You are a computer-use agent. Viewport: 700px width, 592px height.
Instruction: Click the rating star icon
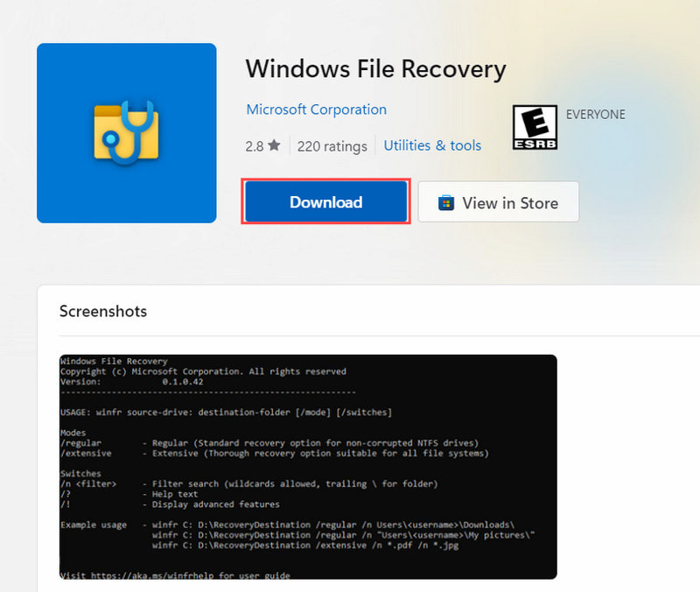click(x=274, y=145)
